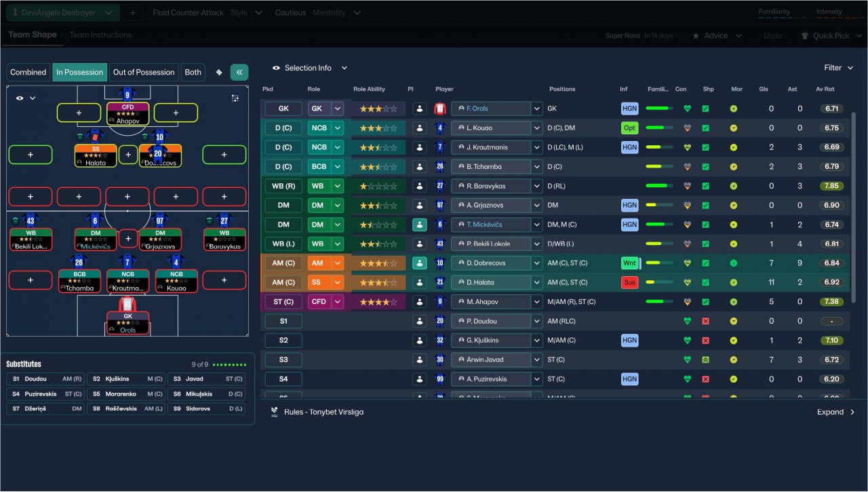The height and width of the screenshot is (492, 868).
Task: Click the Rules Tonybet Virsliga league icon
Action: tap(274, 412)
